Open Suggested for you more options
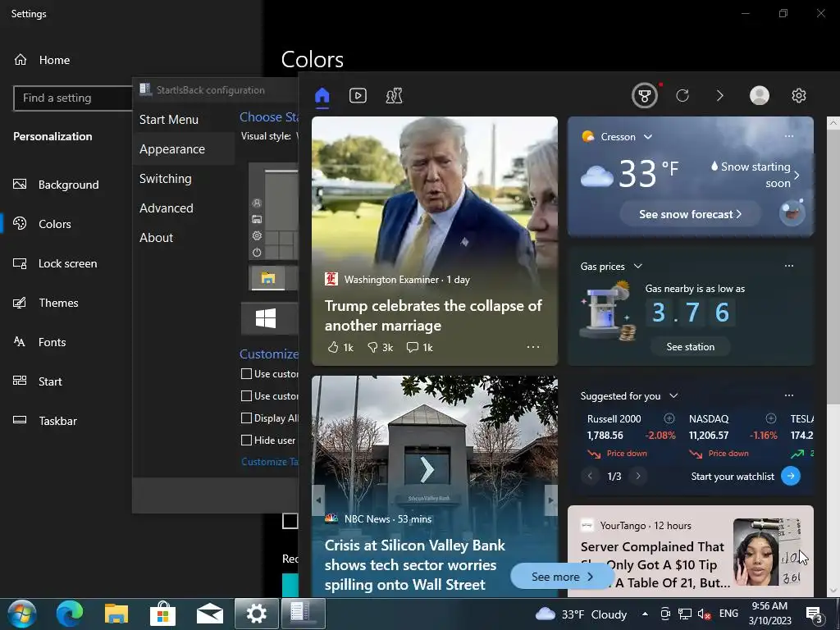 pos(789,395)
